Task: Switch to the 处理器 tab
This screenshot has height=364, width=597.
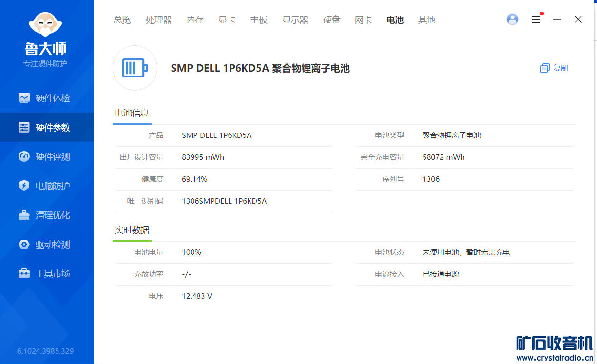Action: pyautogui.click(x=159, y=20)
